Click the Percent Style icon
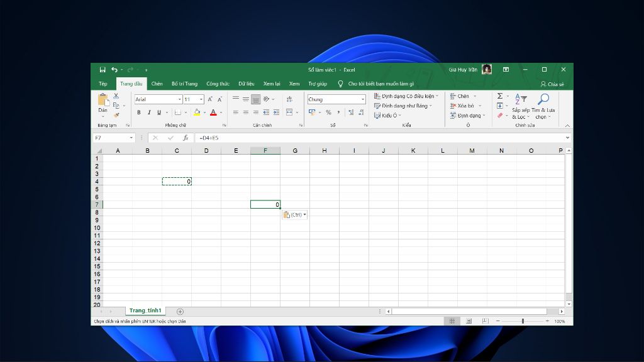 click(328, 112)
